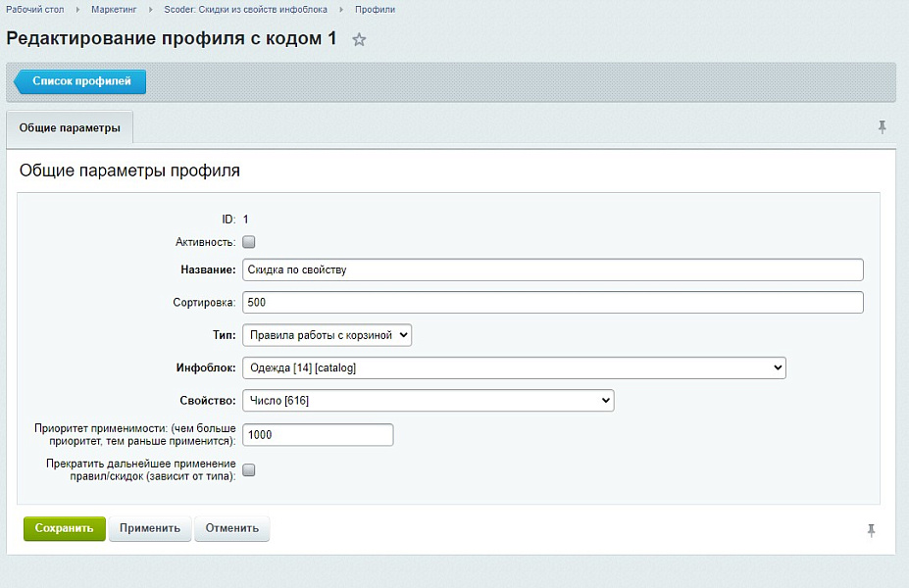Click the Отменить button
This screenshot has height=588, width=909.
[x=234, y=528]
